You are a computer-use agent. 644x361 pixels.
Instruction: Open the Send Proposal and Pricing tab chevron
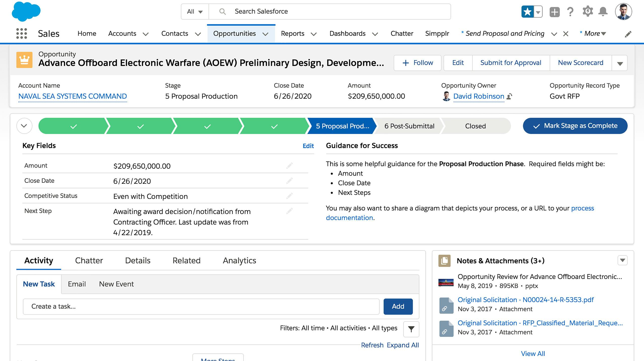coord(554,34)
